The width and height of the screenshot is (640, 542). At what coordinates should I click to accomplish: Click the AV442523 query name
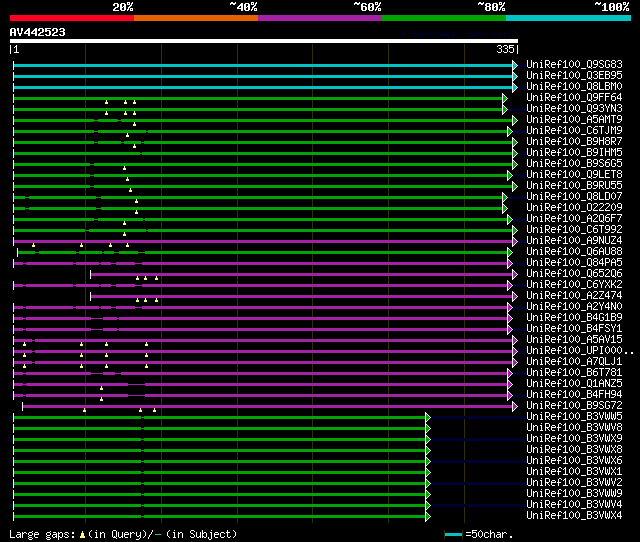[38, 31]
